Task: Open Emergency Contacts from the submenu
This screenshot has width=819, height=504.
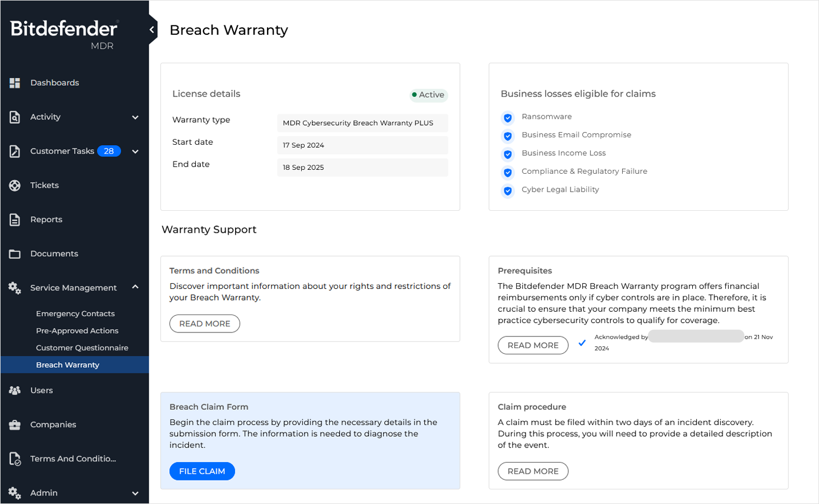Action: (x=75, y=313)
